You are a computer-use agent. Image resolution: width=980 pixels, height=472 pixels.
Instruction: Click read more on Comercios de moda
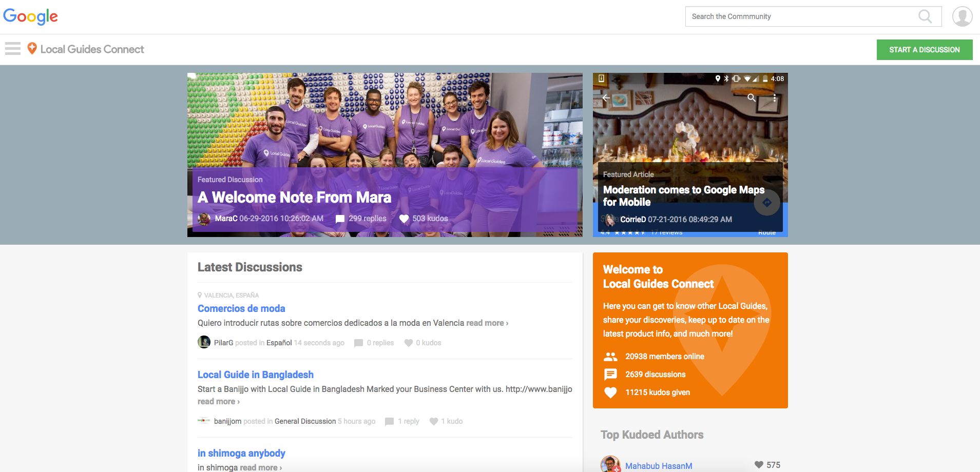[487, 323]
